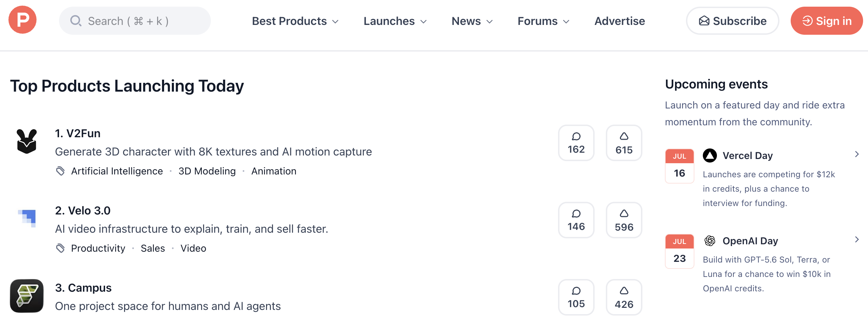Open the Vercel Day event title

(x=747, y=155)
